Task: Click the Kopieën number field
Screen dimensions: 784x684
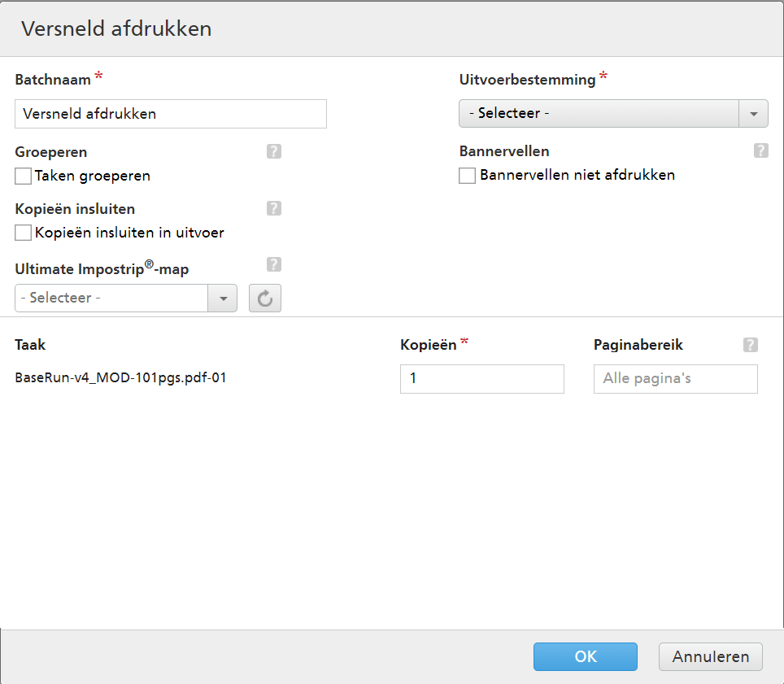Action: (481, 379)
